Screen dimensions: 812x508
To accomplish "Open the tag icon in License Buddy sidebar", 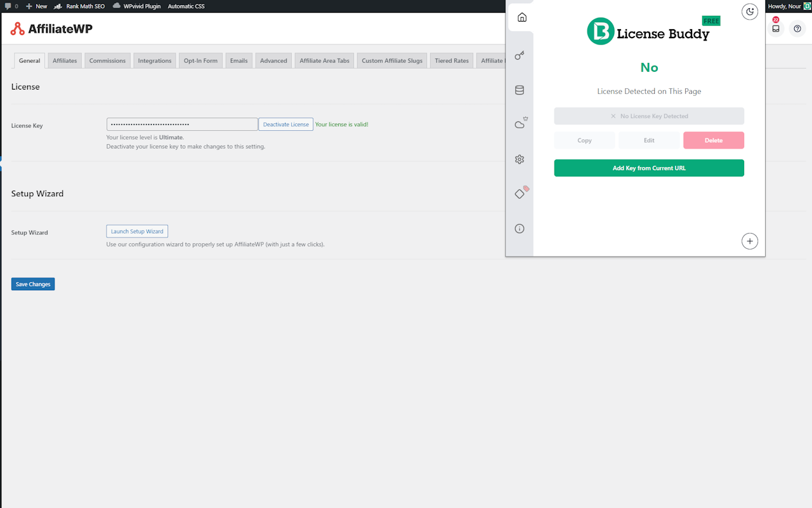I will [x=521, y=192].
